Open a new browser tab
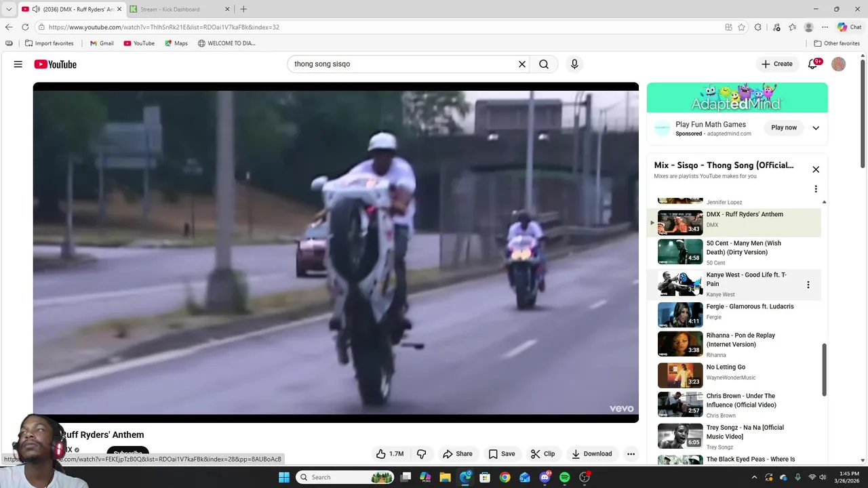The width and height of the screenshot is (868, 488). click(x=243, y=9)
